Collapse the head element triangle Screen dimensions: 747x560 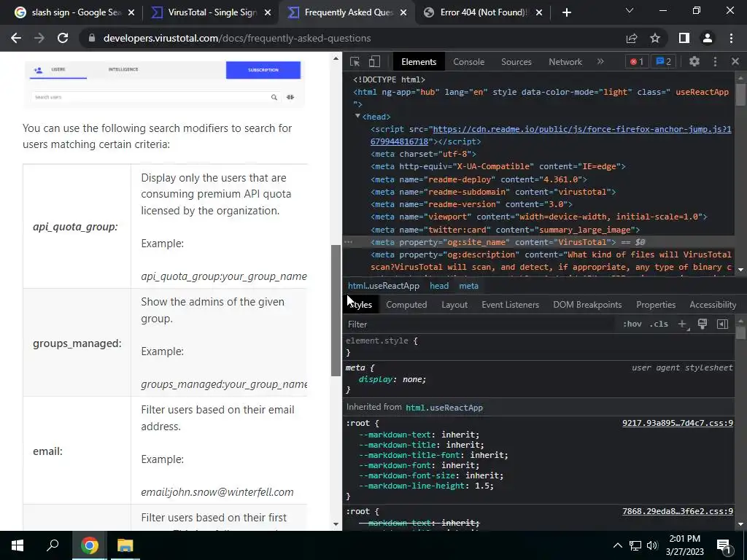pos(357,116)
